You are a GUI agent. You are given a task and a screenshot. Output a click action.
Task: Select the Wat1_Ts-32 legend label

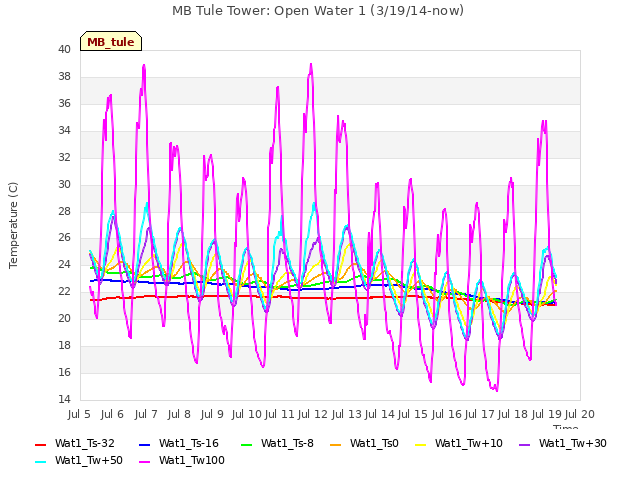pyautogui.click(x=84, y=444)
